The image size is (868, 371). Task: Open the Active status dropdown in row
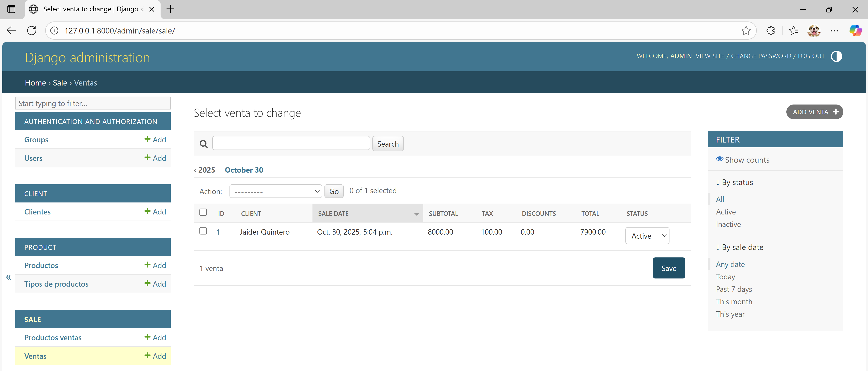point(647,236)
